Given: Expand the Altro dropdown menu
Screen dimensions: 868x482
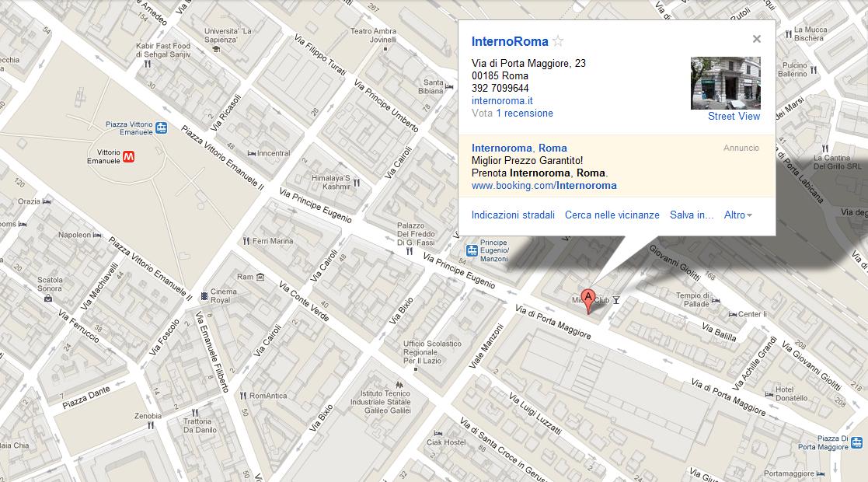Looking at the screenshot, I should tap(738, 215).
